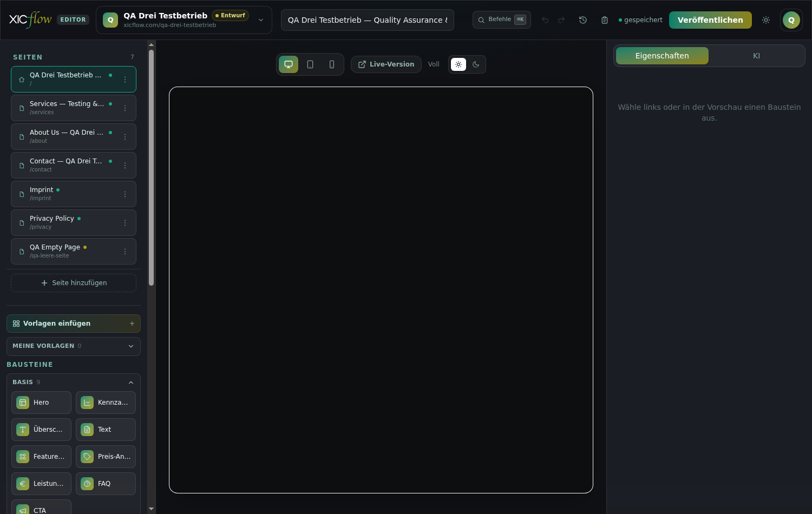Open the Befehle command search
This screenshot has height=514, width=812.
[x=502, y=19]
